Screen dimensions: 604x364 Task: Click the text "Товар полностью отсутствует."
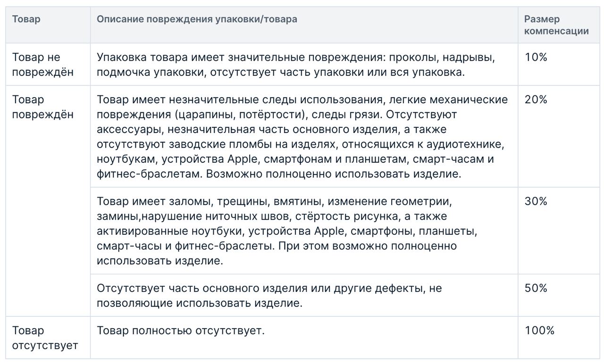coord(181,331)
